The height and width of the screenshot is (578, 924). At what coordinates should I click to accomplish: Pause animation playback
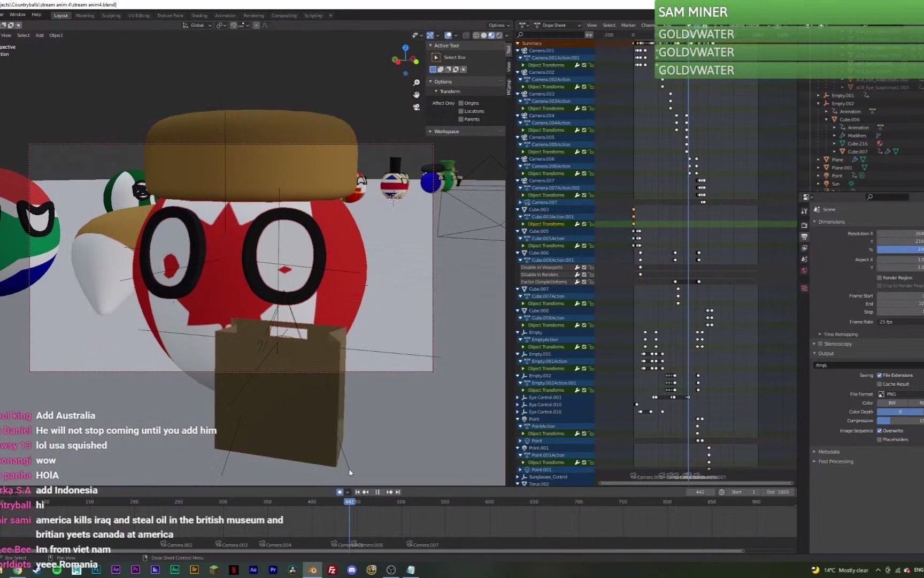point(378,492)
